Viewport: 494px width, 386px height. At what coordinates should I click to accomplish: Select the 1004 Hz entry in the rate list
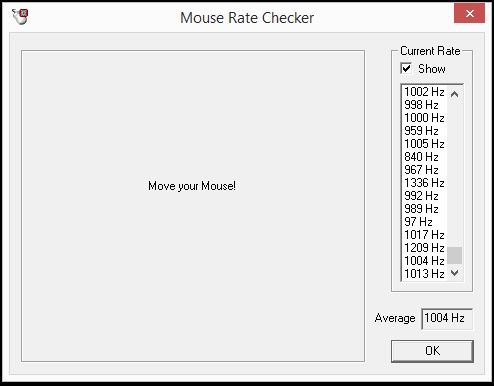pyautogui.click(x=424, y=261)
